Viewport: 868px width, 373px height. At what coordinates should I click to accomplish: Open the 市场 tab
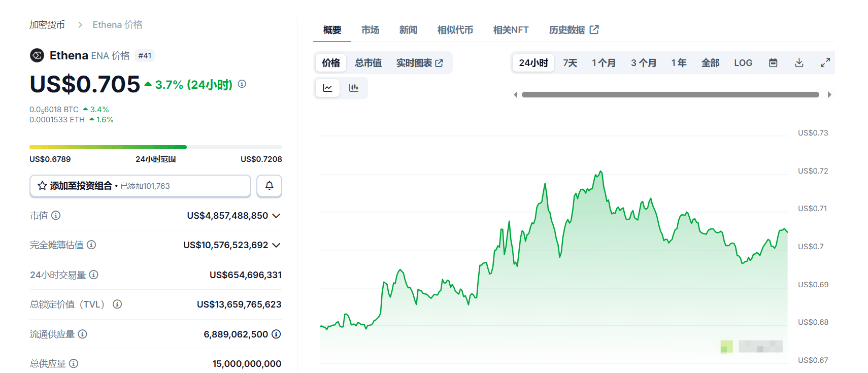371,30
